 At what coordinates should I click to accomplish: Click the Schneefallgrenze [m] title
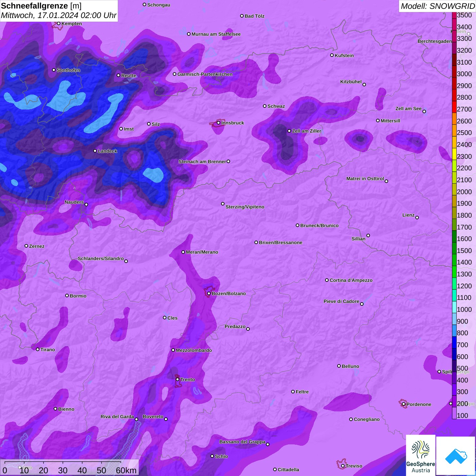[x=41, y=6]
